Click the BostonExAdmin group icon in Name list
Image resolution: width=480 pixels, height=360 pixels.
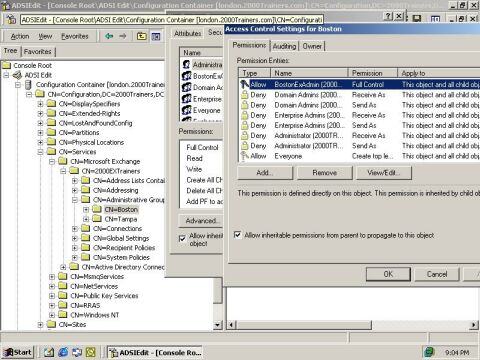click(186, 76)
